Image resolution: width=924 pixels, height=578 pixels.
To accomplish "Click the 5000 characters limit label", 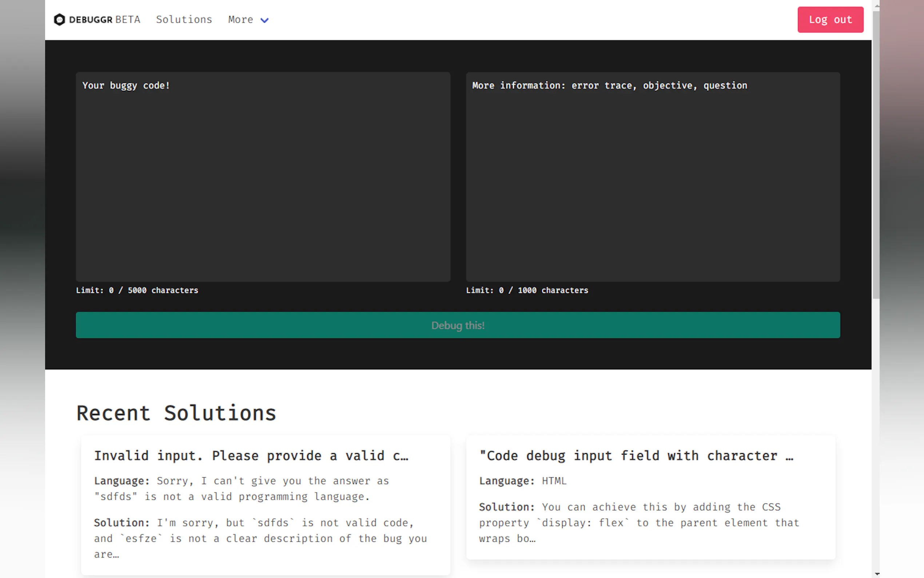I will (137, 290).
